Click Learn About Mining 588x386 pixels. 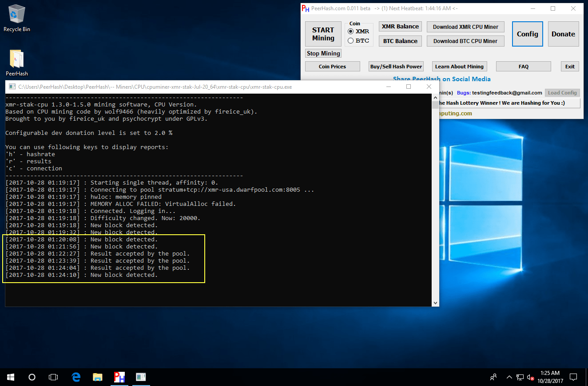[x=459, y=67]
